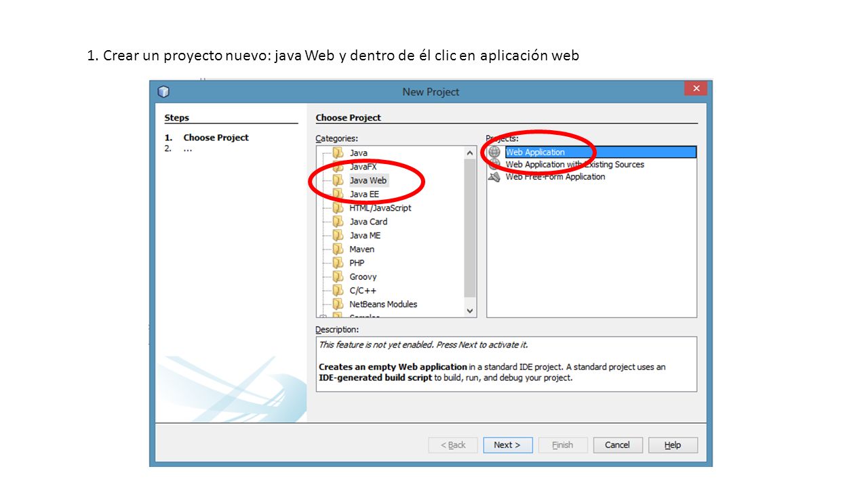Click the Java ME folder icon
This screenshot has height=488, width=868.
338,235
